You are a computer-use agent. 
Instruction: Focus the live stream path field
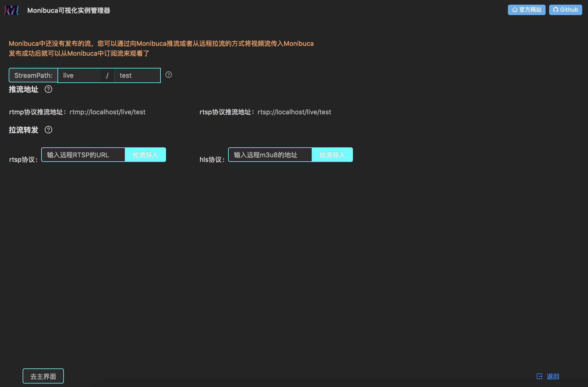(x=80, y=75)
